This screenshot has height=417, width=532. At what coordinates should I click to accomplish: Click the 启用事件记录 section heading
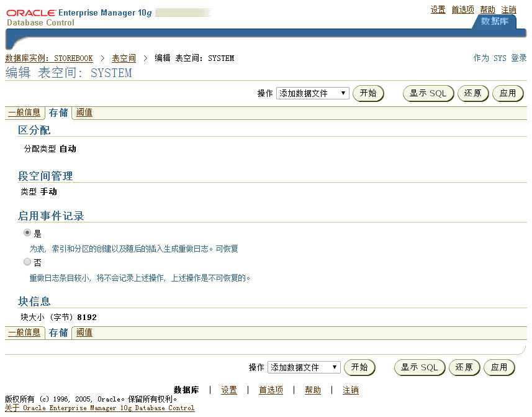pyautogui.click(x=51, y=216)
